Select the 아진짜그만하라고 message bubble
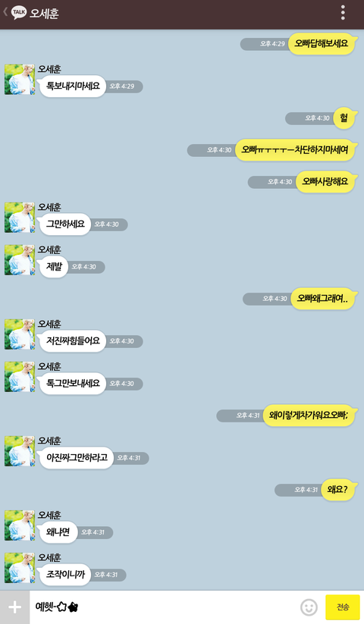The height and width of the screenshot is (624, 364). [76, 458]
